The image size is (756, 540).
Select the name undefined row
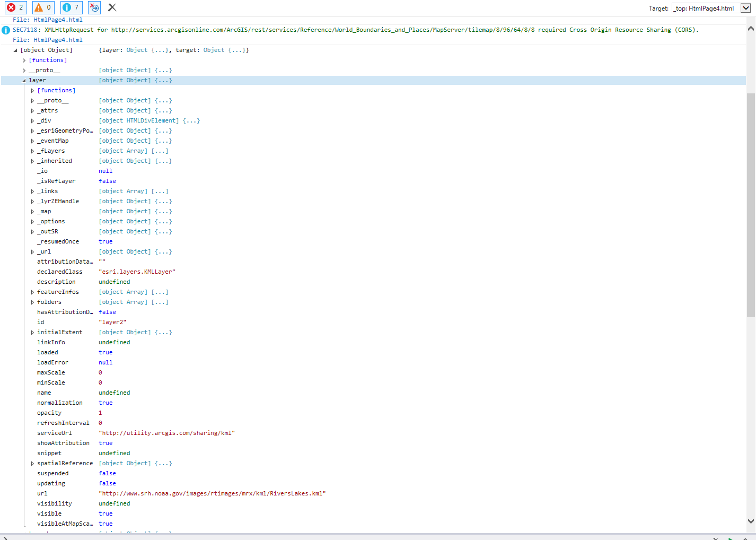[373, 393]
